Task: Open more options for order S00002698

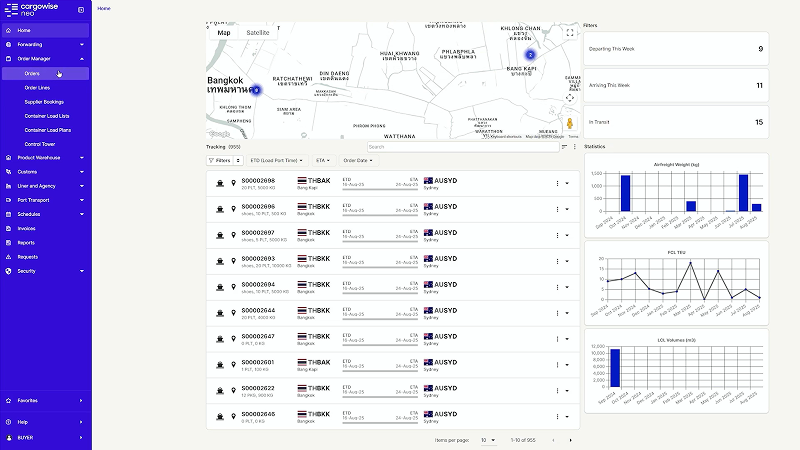Action: (557, 183)
